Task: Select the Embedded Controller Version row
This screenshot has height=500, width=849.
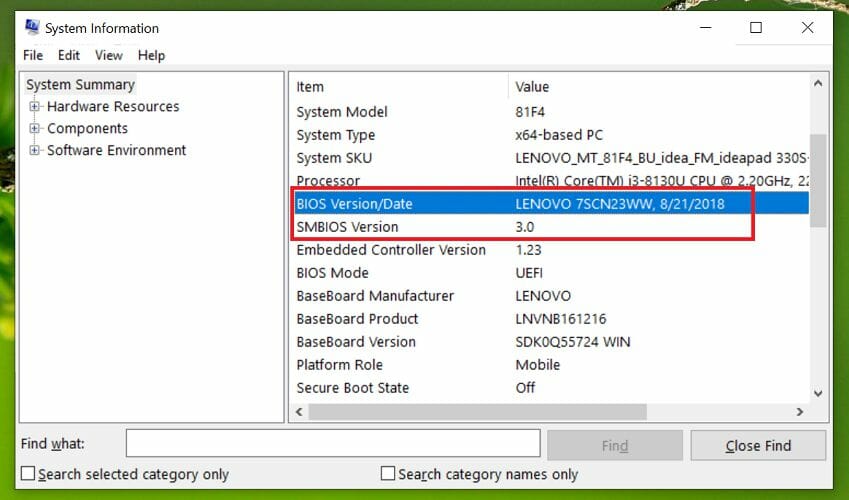Action: pos(550,250)
